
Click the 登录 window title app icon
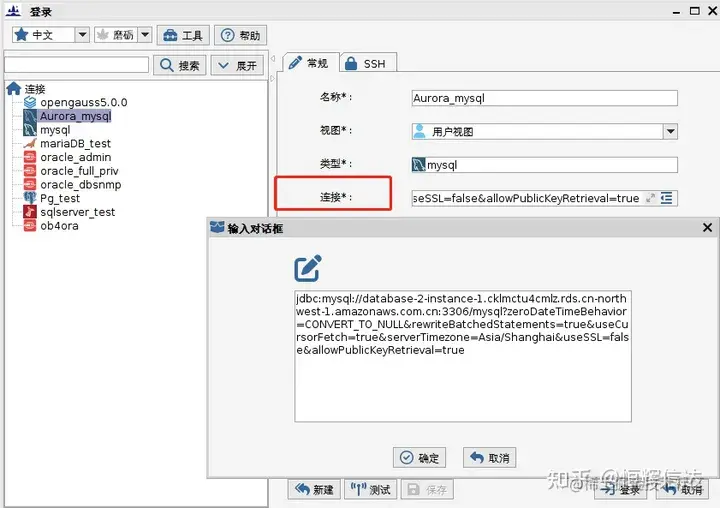pyautogui.click(x=13, y=11)
